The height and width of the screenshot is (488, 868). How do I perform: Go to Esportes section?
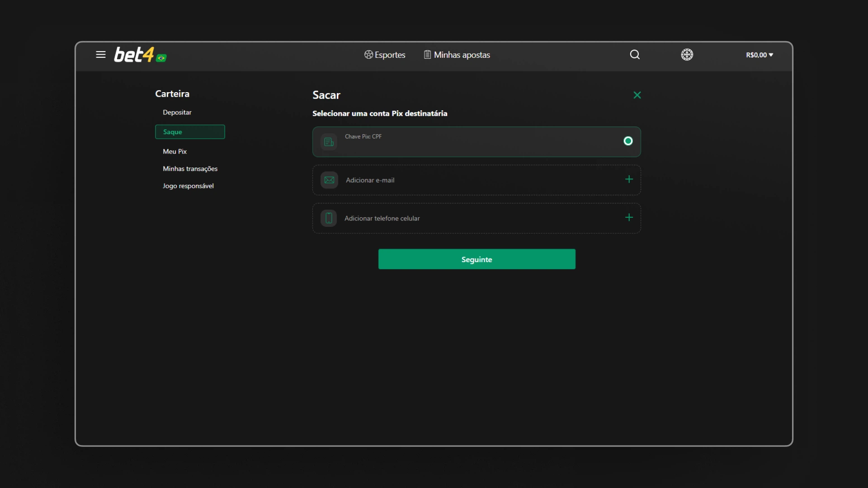pyautogui.click(x=385, y=55)
